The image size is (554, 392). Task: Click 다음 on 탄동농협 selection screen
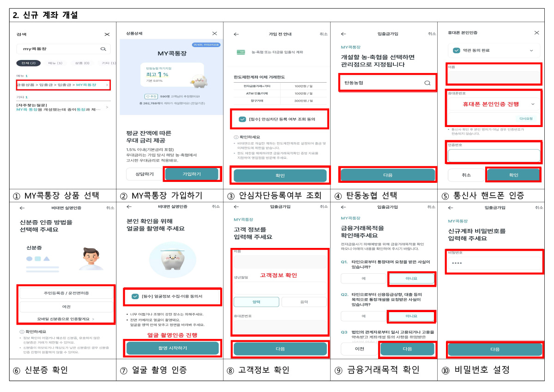point(387,175)
